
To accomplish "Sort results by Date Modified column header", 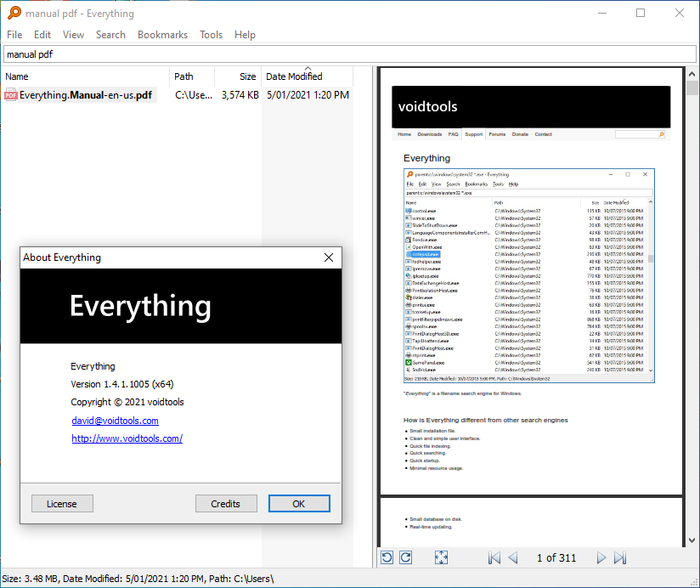I will [308, 76].
